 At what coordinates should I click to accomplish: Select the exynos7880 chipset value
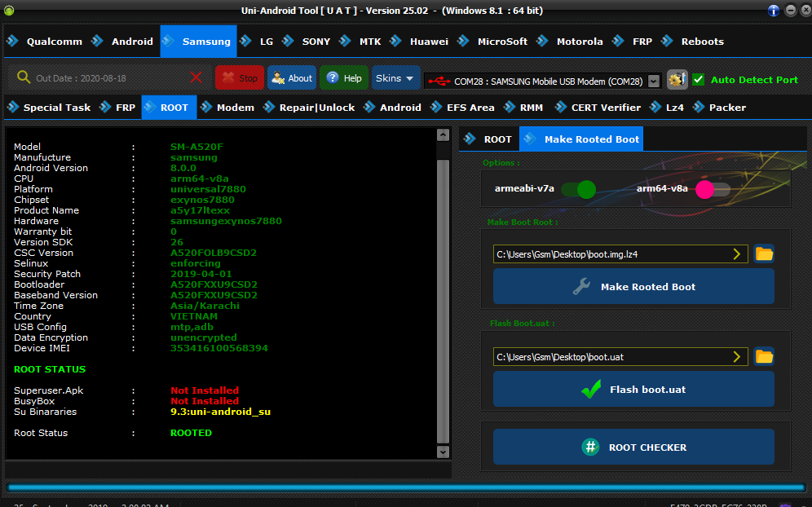[202, 200]
